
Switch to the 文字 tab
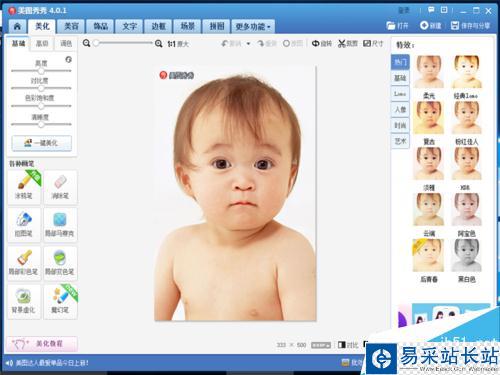[x=129, y=26]
